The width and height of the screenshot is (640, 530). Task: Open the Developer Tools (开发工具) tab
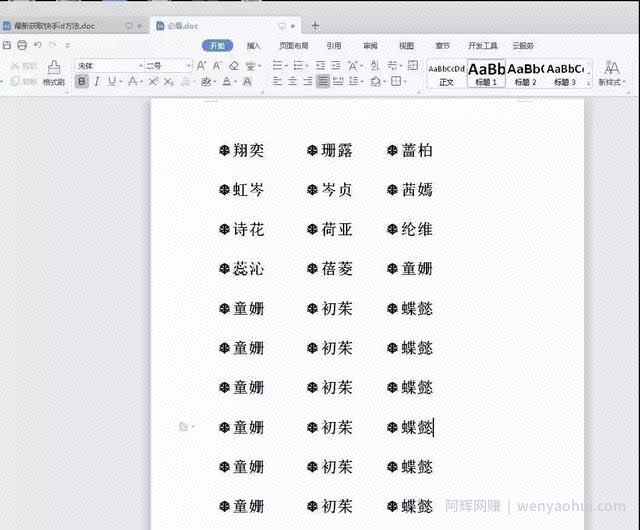click(x=482, y=46)
